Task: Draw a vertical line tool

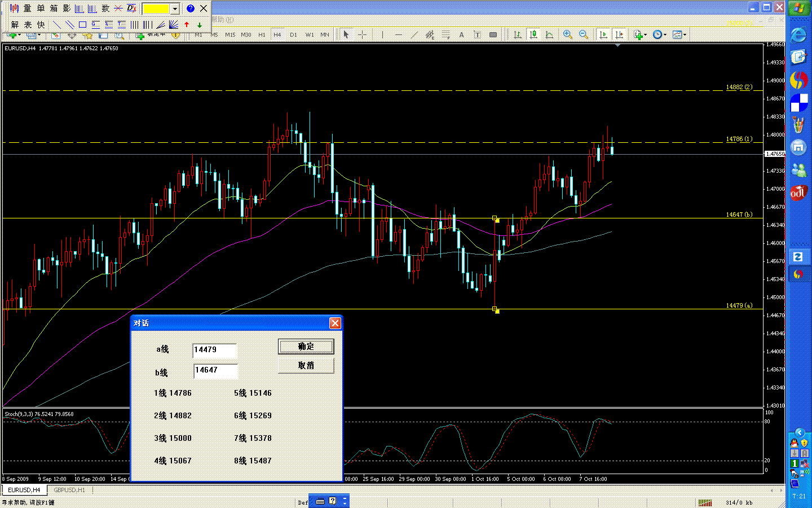Action: pyautogui.click(x=382, y=35)
